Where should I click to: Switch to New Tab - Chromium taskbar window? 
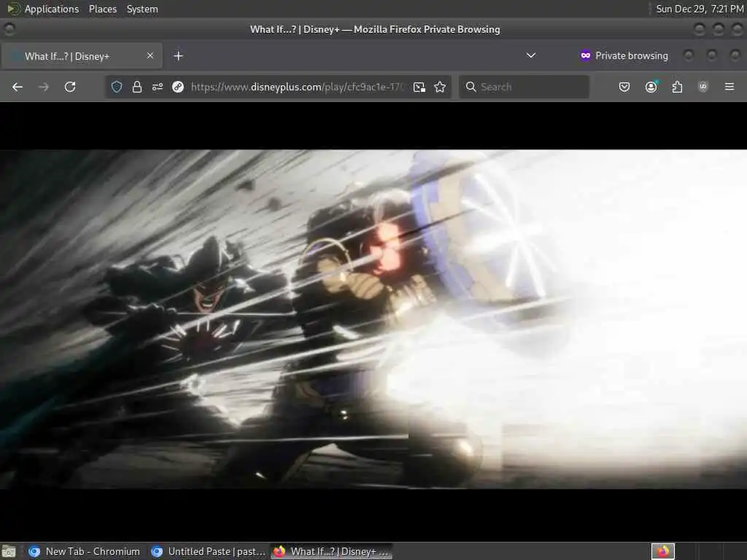85,551
